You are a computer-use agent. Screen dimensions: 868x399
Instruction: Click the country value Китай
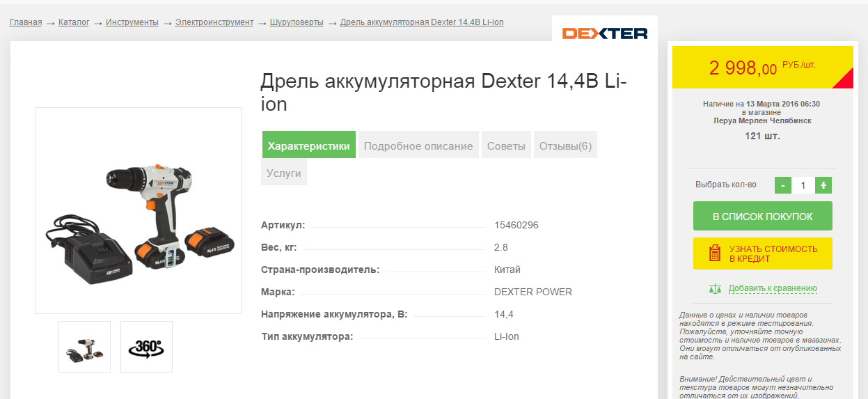(507, 269)
